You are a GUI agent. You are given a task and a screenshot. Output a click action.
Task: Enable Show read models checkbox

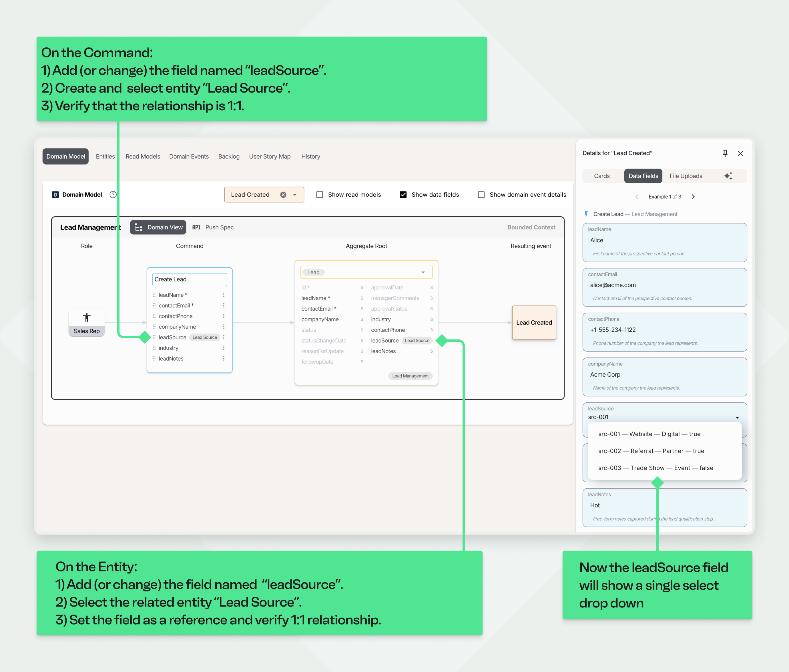(320, 195)
